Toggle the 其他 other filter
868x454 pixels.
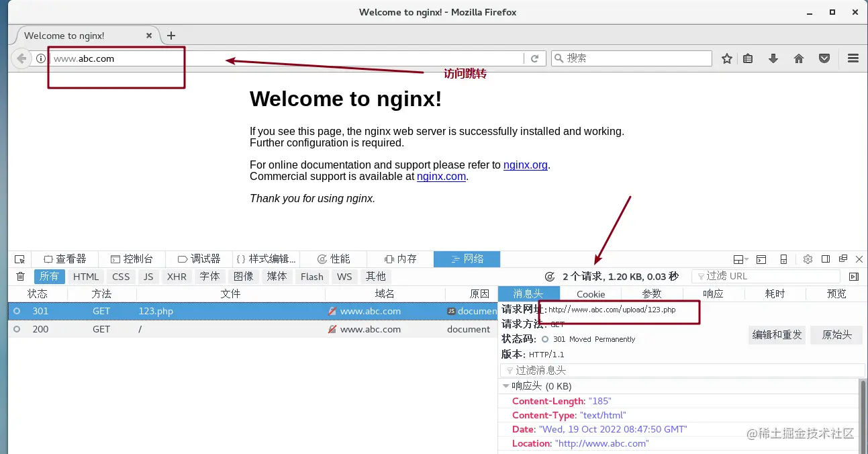[376, 276]
